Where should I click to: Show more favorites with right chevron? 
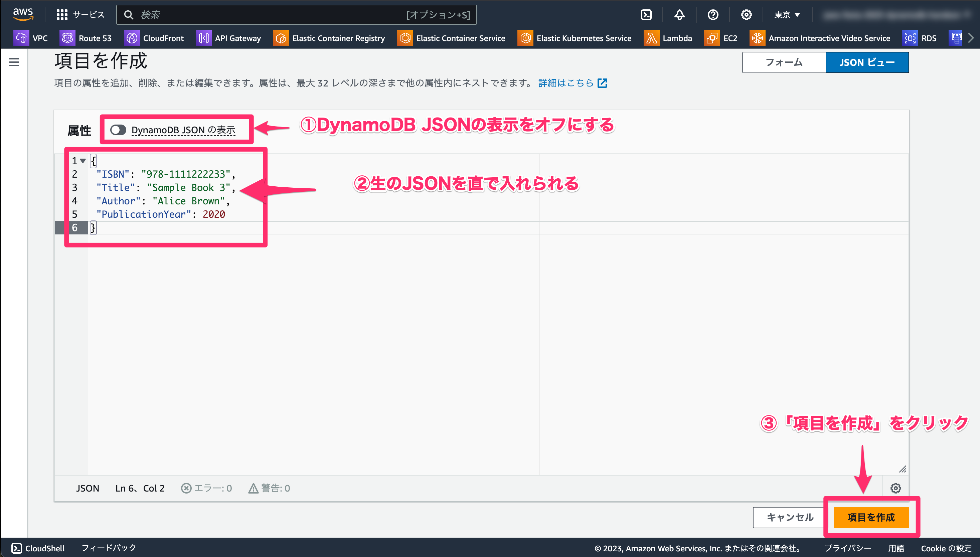click(x=971, y=38)
